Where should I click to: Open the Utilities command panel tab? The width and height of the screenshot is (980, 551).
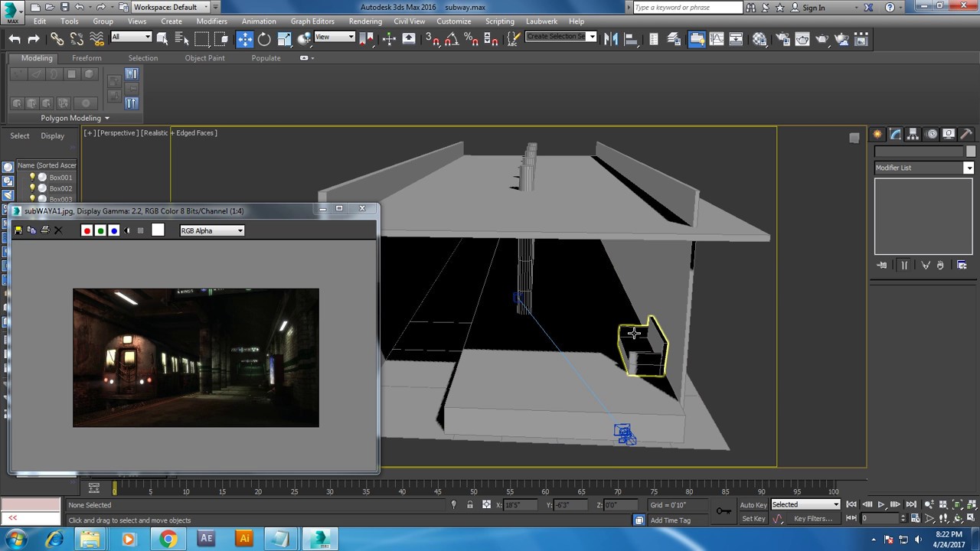point(966,134)
